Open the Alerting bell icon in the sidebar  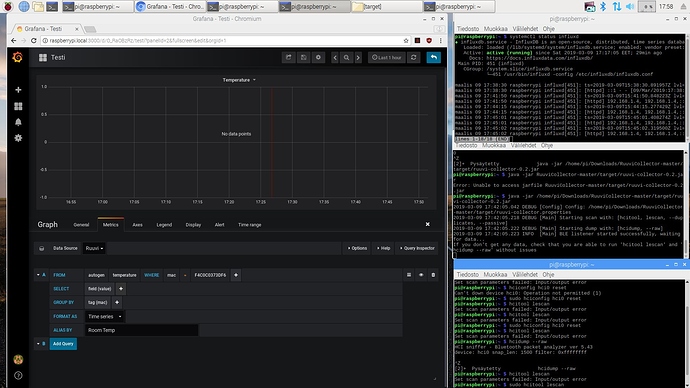coord(18,122)
